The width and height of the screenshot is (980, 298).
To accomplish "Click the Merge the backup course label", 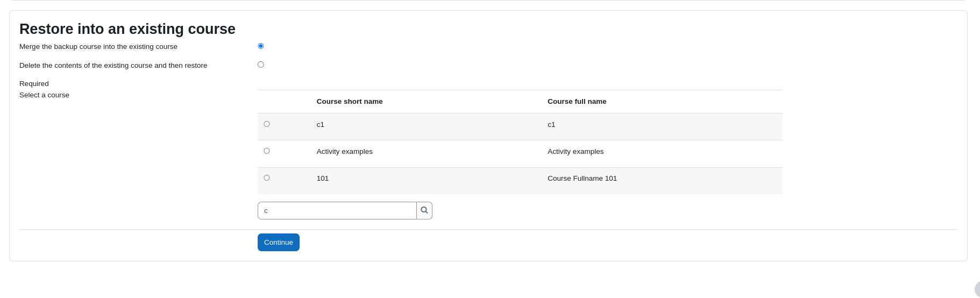I will coord(98,47).
